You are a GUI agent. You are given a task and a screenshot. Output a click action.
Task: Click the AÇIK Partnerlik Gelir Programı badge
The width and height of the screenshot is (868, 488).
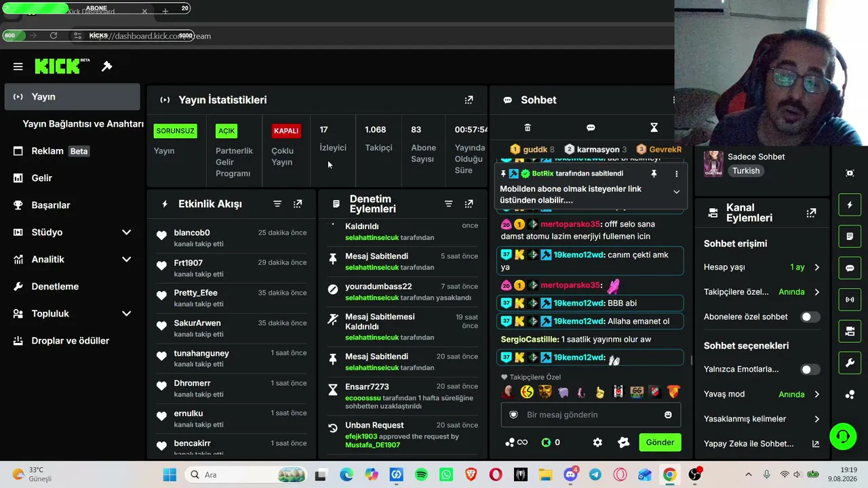(x=226, y=131)
